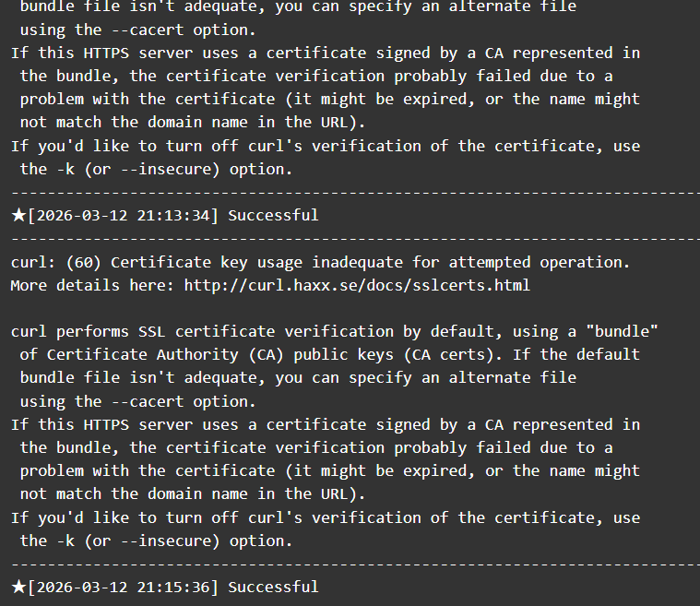Open the curl.haxx.se sslcerts.html link
The image size is (700, 606).
(357, 285)
